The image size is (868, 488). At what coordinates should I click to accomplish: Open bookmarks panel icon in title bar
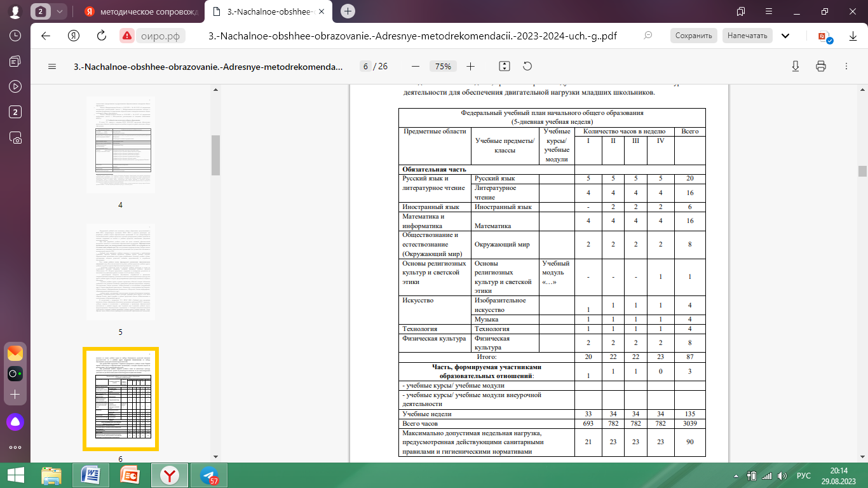(x=740, y=11)
